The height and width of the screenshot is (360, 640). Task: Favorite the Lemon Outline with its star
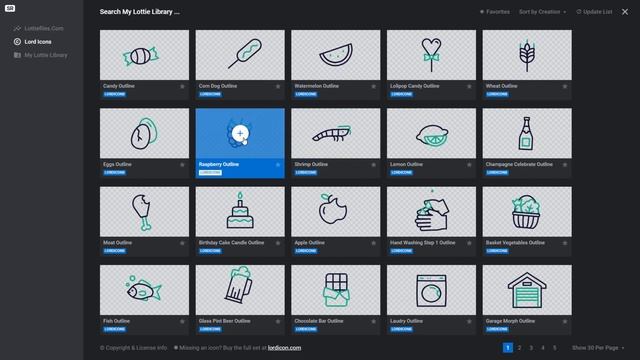click(469, 165)
